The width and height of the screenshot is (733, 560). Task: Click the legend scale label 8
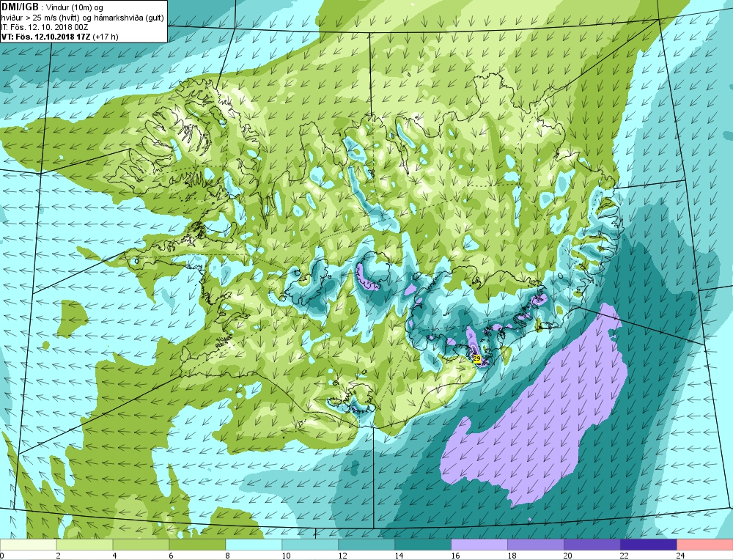click(228, 556)
